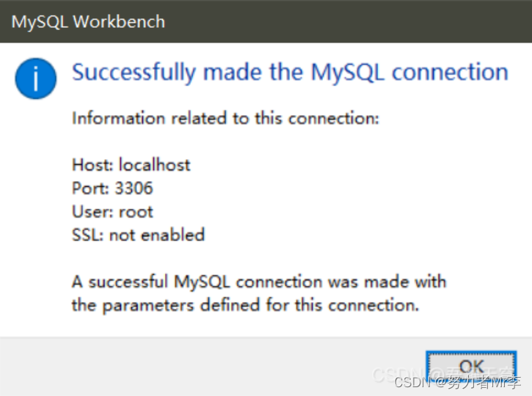Click the blue information icon
The width and height of the screenshot is (532, 396).
(x=36, y=78)
